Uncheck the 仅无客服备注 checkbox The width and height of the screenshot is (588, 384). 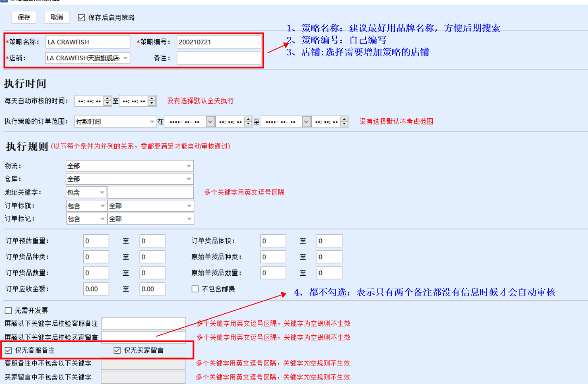8,351
